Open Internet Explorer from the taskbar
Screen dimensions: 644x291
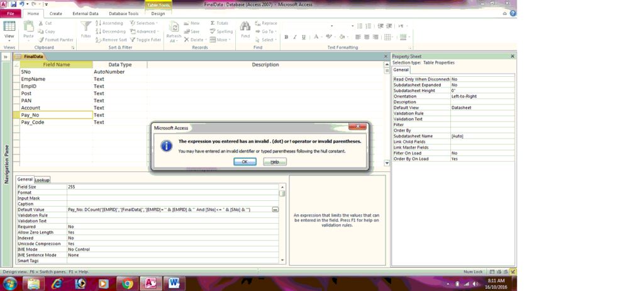point(57,283)
